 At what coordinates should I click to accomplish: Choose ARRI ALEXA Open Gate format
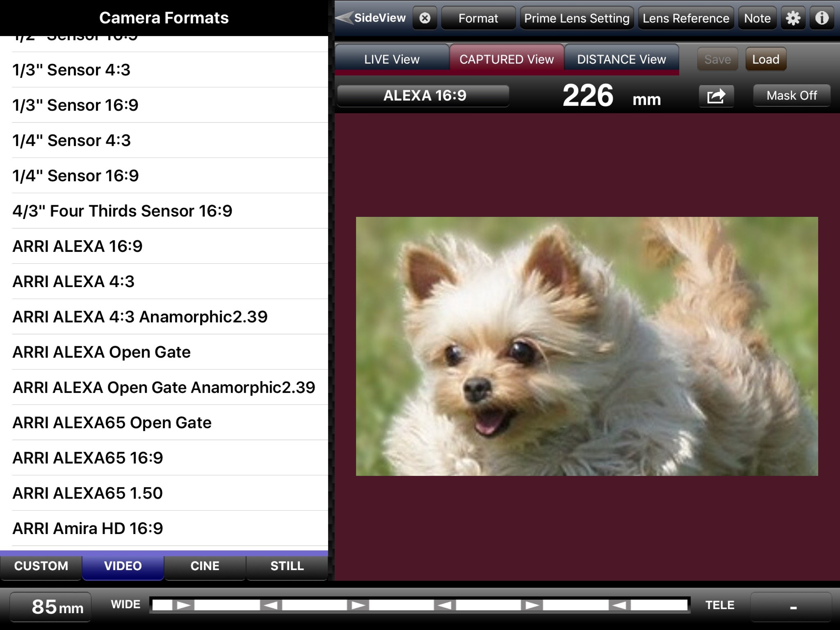(x=102, y=352)
